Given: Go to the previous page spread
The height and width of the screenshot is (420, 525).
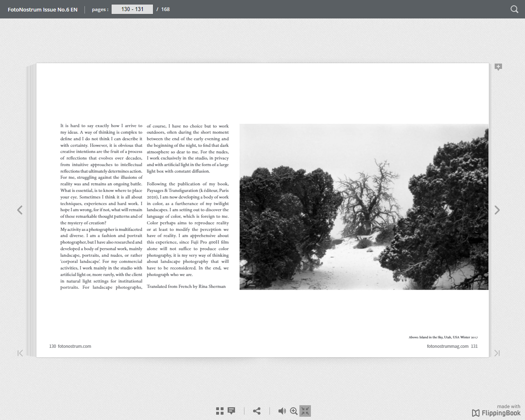Looking at the screenshot, I should pos(20,210).
